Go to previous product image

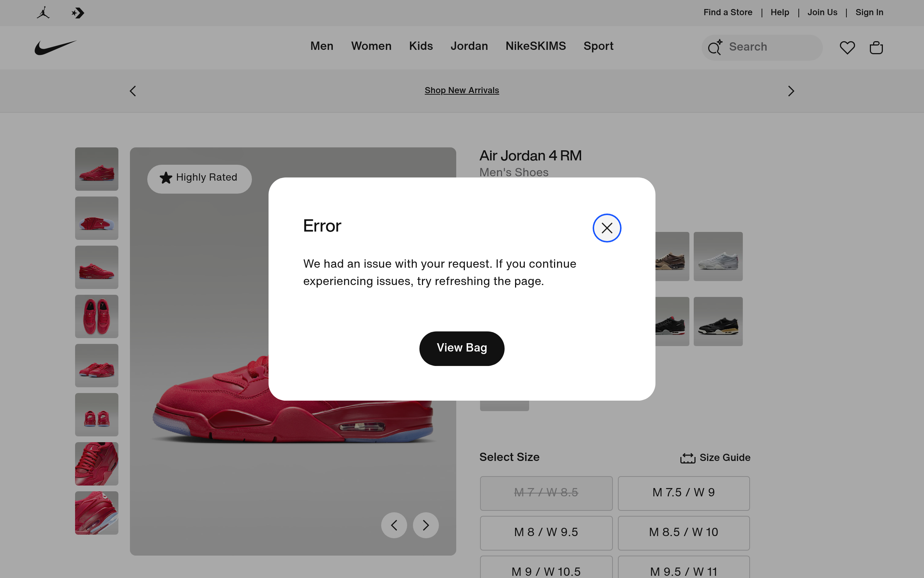click(394, 525)
